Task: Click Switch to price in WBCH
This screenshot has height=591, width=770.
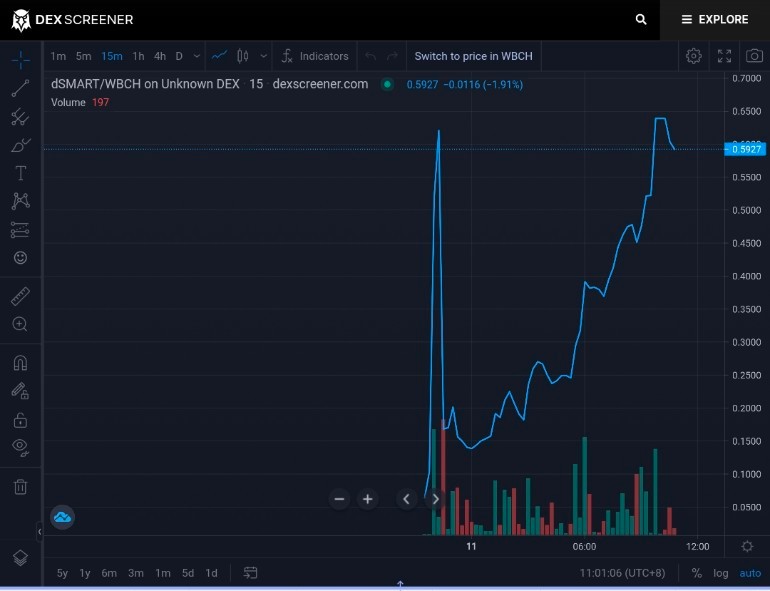Action: (x=473, y=56)
